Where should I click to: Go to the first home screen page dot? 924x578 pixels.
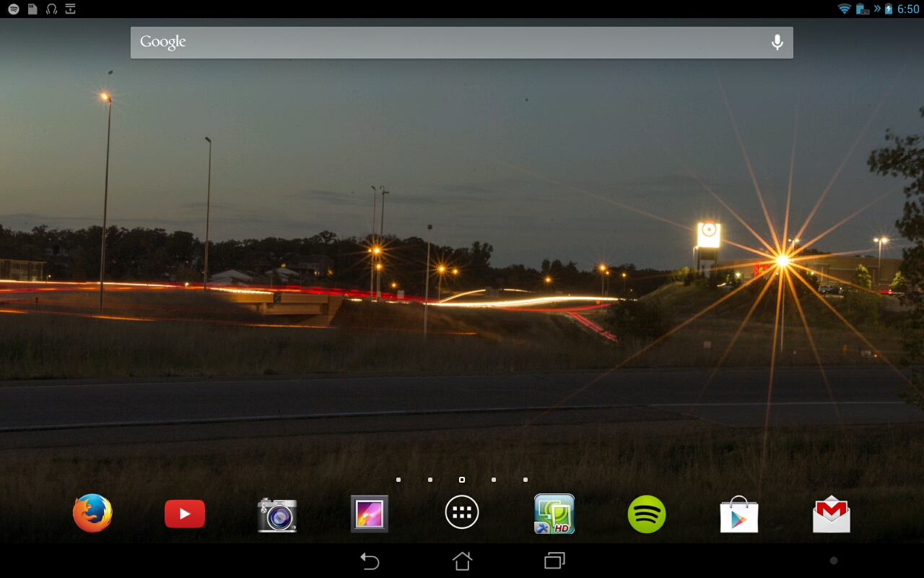point(398,480)
